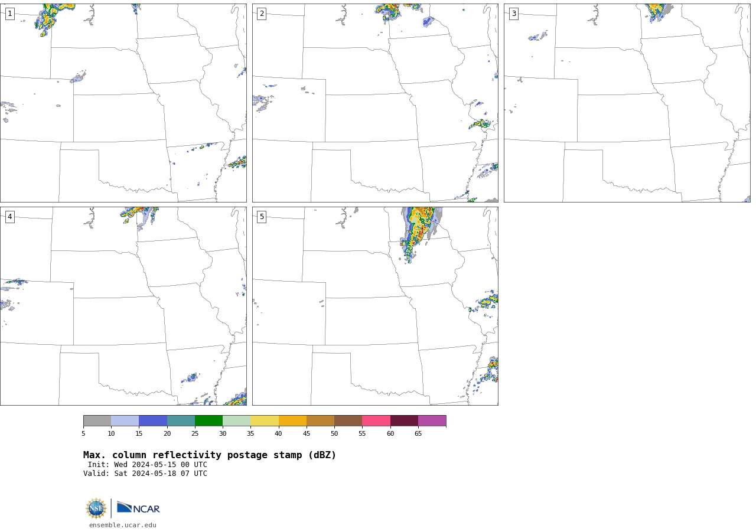Click the NCAR logo
This screenshot has width=756, height=532.
click(138, 508)
